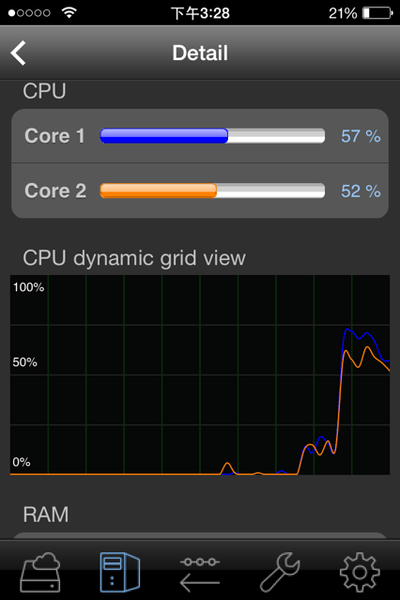Click the blue peak on the CPU graph
Screen dimensions: 400x600
pos(347,329)
